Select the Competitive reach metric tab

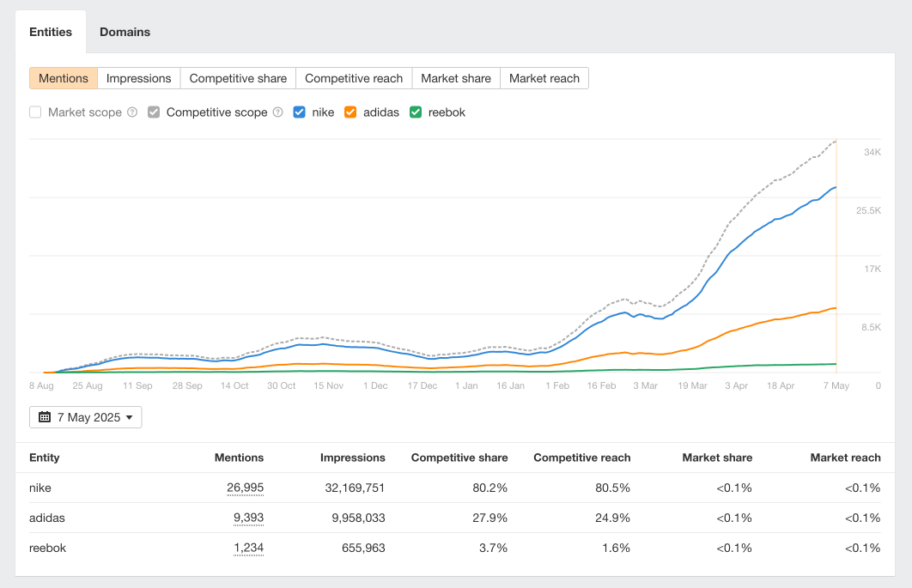click(354, 78)
